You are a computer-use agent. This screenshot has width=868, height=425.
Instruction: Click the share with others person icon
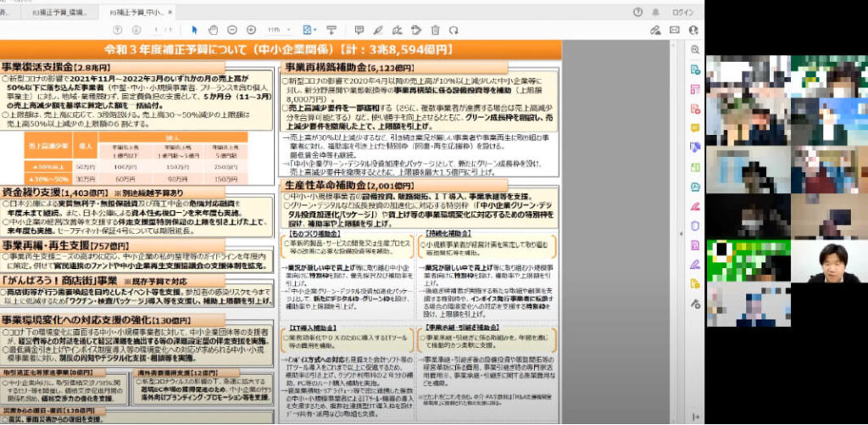[x=693, y=30]
